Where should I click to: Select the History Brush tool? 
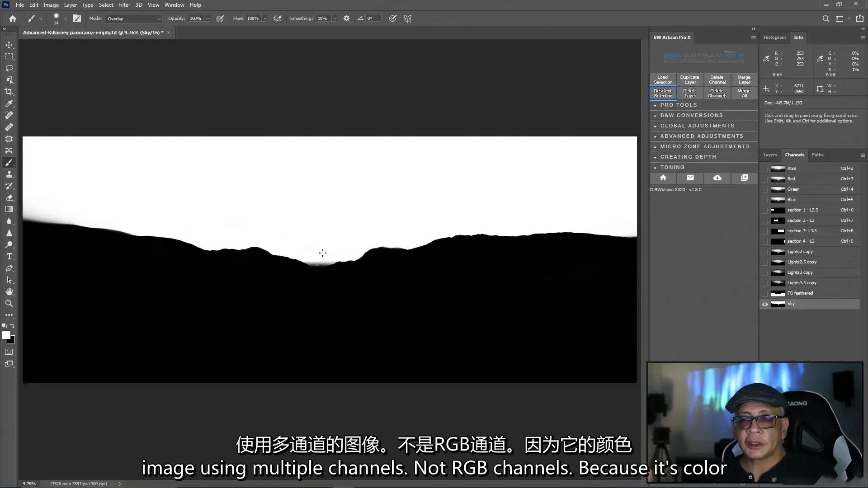[x=9, y=186]
